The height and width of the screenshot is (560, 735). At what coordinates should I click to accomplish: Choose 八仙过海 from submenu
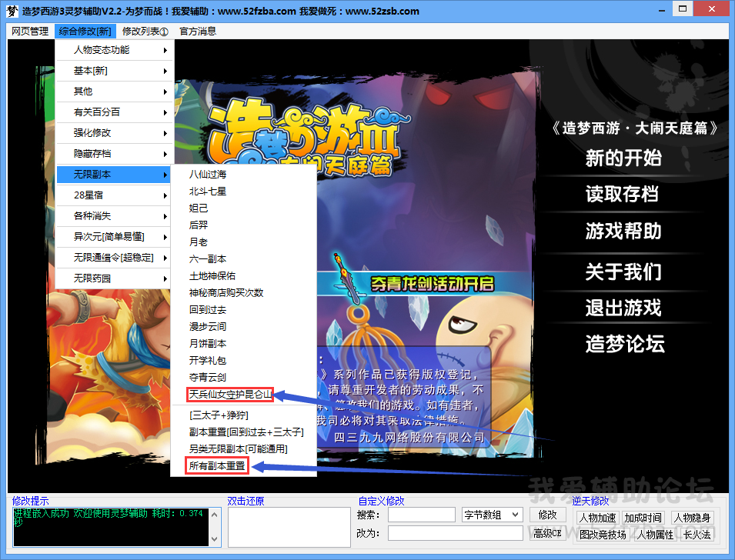(244, 175)
